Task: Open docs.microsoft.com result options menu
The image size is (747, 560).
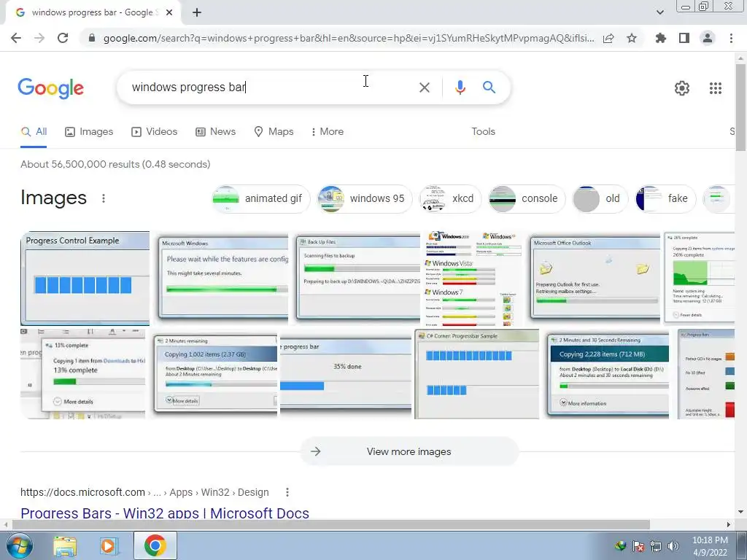Action: (x=287, y=492)
